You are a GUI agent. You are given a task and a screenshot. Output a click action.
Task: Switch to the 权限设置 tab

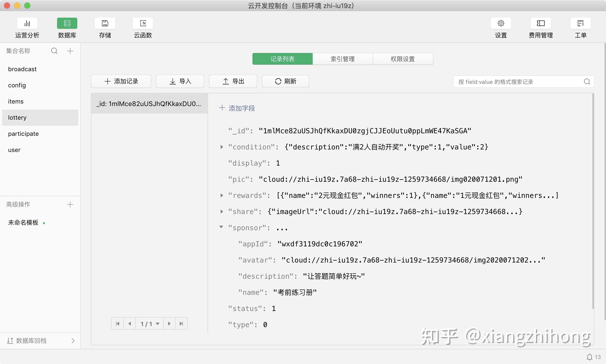coord(403,59)
